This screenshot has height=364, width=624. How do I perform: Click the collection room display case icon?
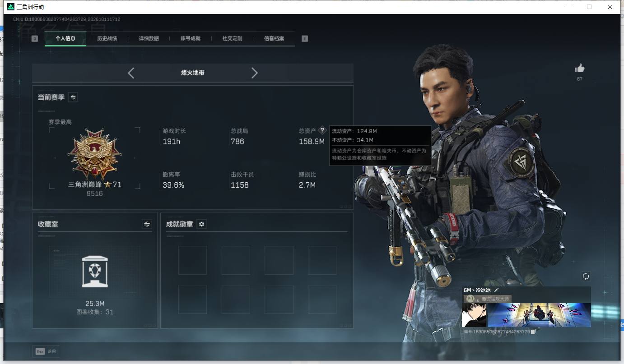pyautogui.click(x=94, y=271)
